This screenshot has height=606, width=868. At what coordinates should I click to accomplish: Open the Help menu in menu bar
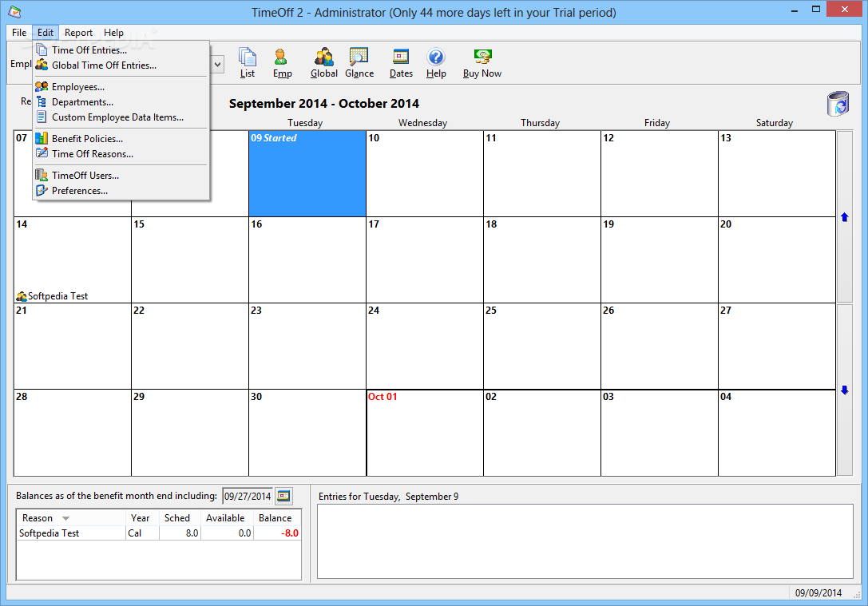(x=113, y=33)
